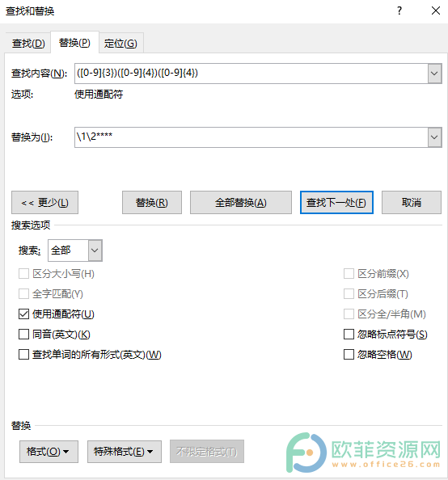This screenshot has height=480, width=448.
Task: Toggle 全字匹配(Y) checkbox
Action: [24, 294]
